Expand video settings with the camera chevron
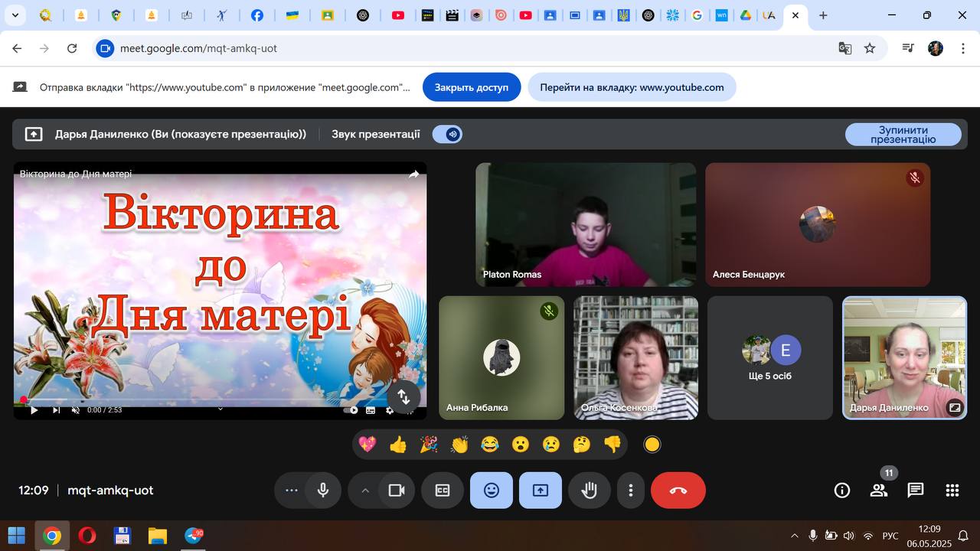Screen dimensions: 980x551 pyautogui.click(x=365, y=491)
